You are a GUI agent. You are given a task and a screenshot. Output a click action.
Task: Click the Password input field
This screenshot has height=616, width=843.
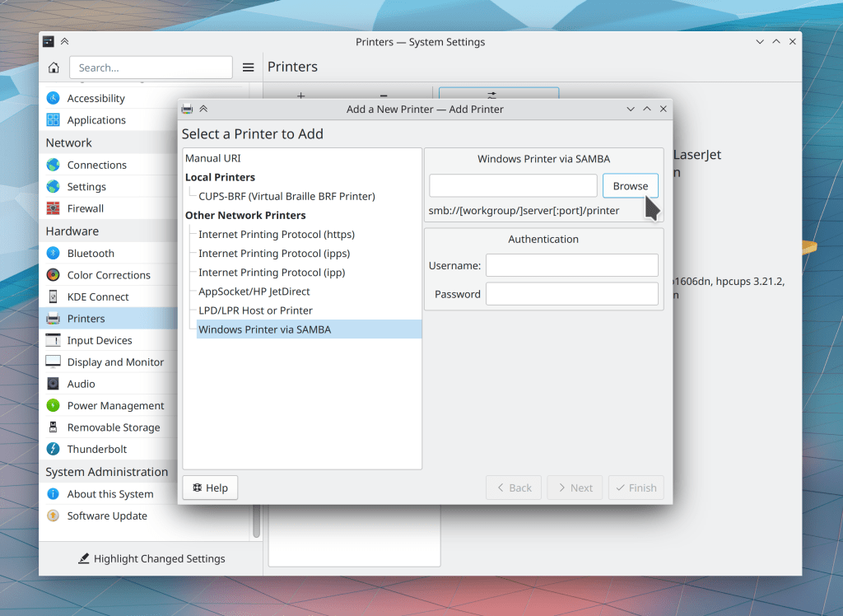click(571, 294)
